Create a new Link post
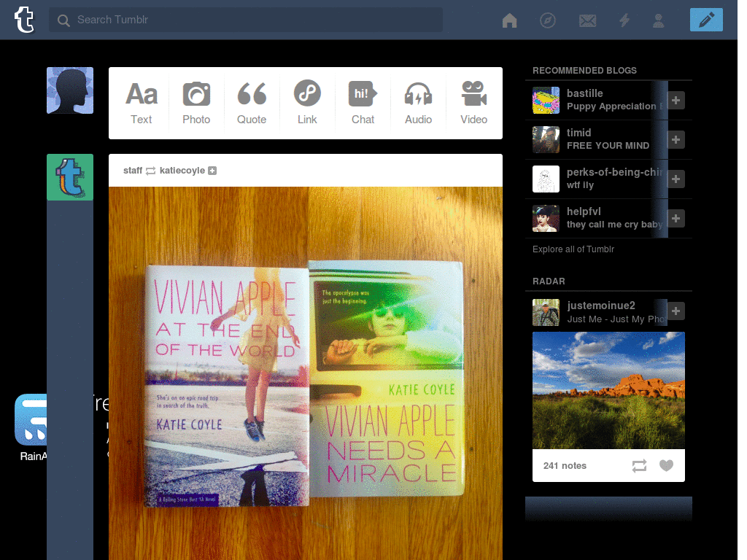This screenshot has width=747, height=560. point(307,103)
